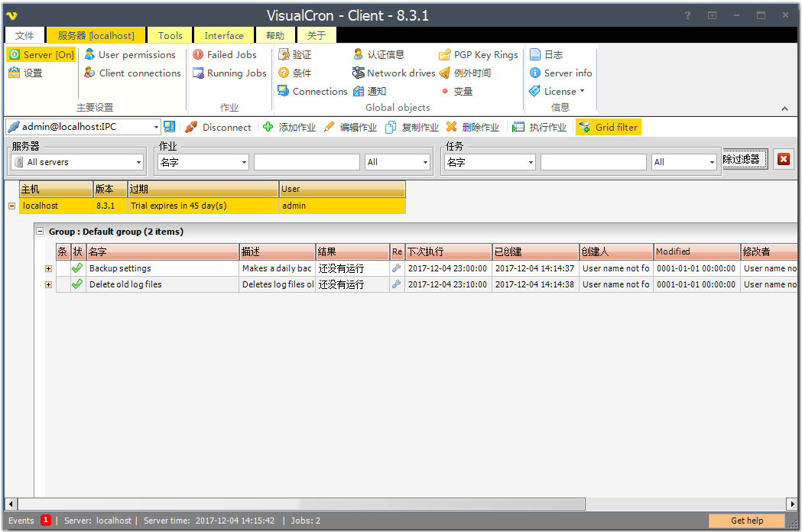Open the 任务 名字 field dropdown
This screenshot has width=802, height=532.
point(490,162)
